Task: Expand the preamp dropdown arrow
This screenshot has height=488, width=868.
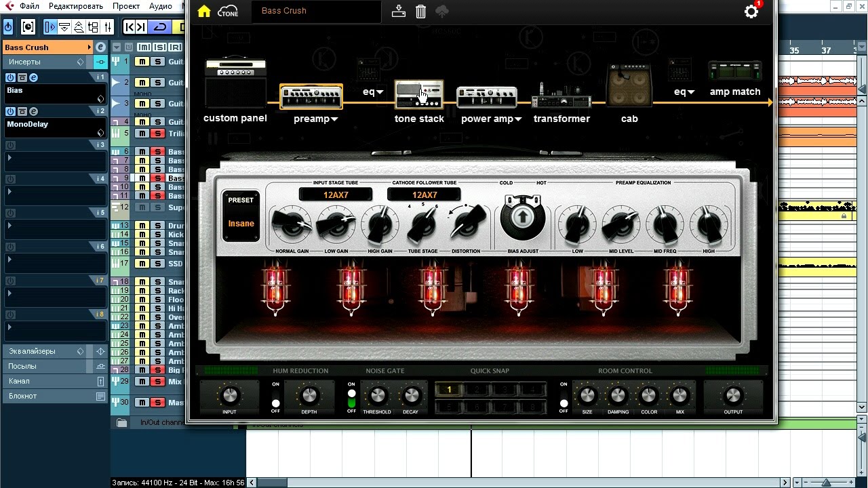Action: pyautogui.click(x=334, y=119)
